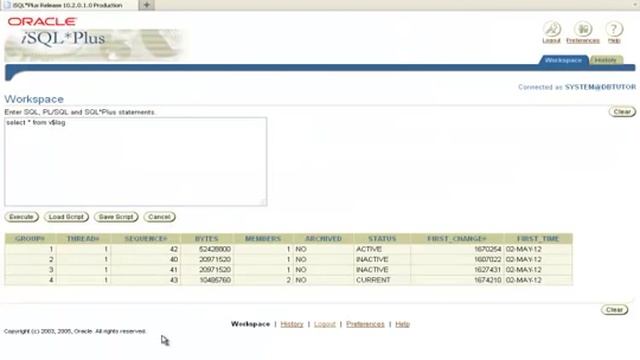Viewport: 640px width, 360px height.
Task: Click the BYTES column header
Action: (207, 238)
